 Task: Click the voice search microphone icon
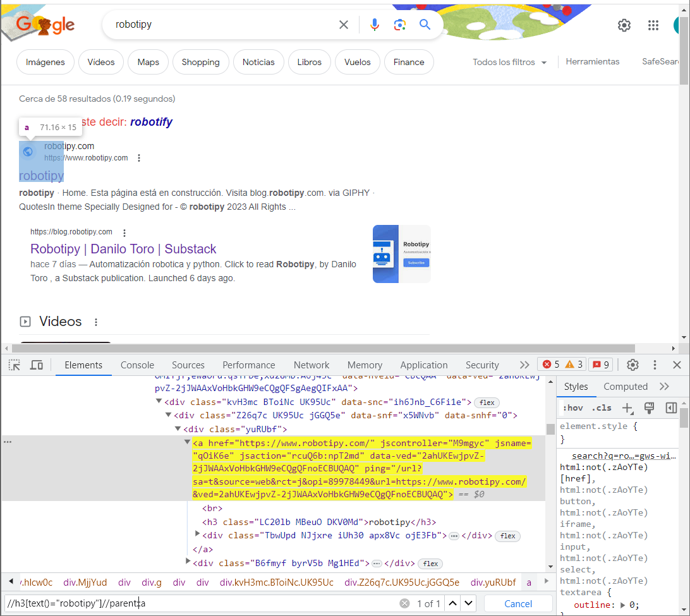tap(375, 24)
